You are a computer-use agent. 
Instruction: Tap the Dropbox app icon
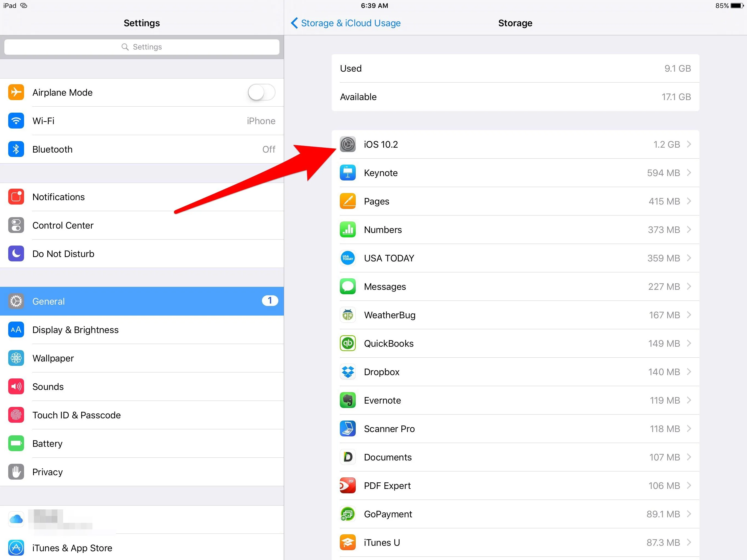(348, 372)
